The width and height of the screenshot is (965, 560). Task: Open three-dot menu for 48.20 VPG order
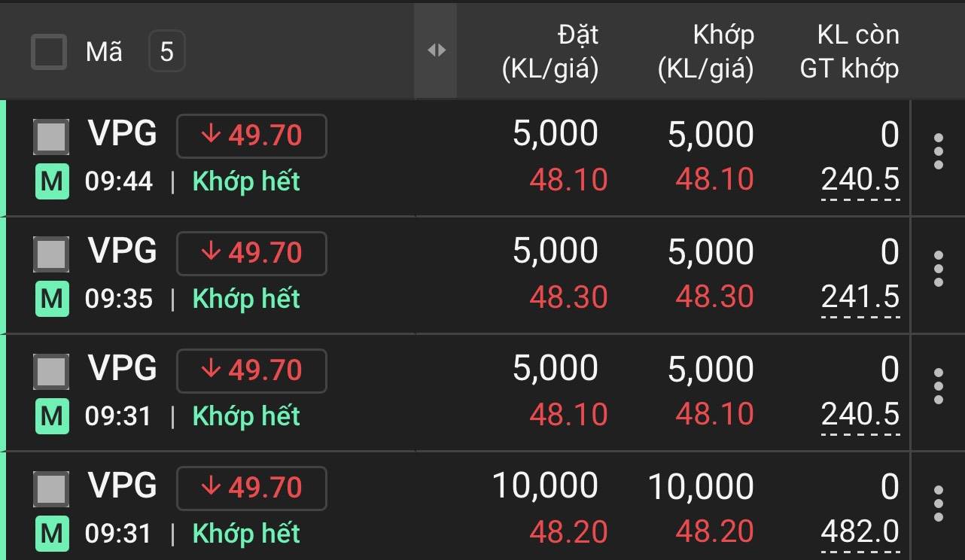pos(938,504)
